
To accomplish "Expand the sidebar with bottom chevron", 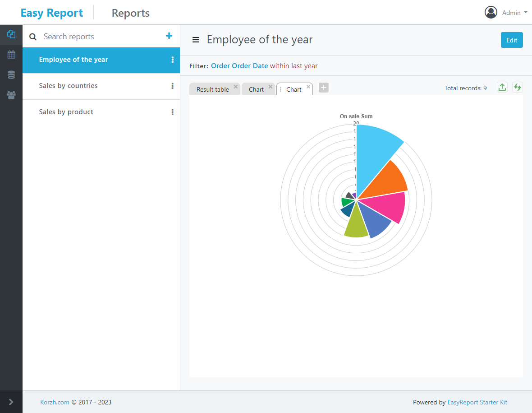I will [x=11, y=402].
